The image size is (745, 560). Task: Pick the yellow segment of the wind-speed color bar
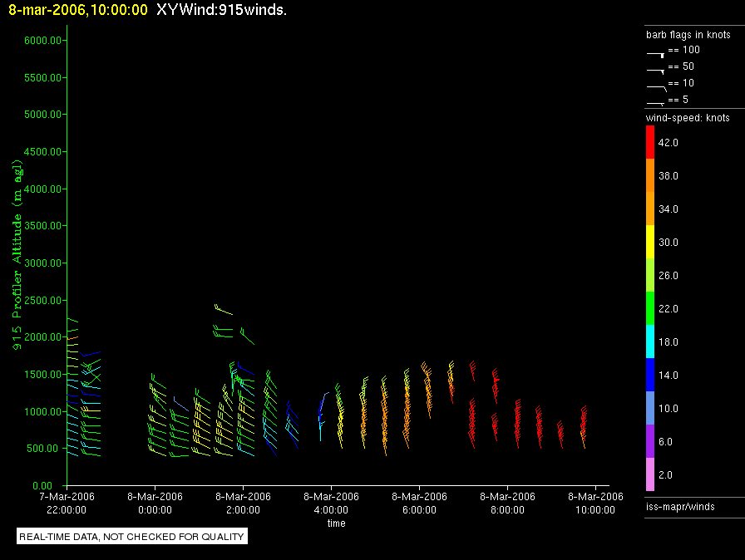click(x=650, y=242)
